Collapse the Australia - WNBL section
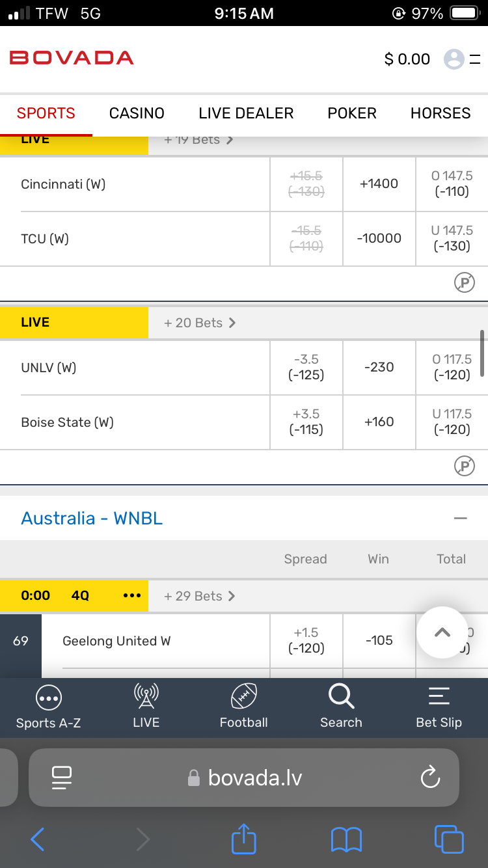Screen dimensions: 488x868 click(461, 519)
